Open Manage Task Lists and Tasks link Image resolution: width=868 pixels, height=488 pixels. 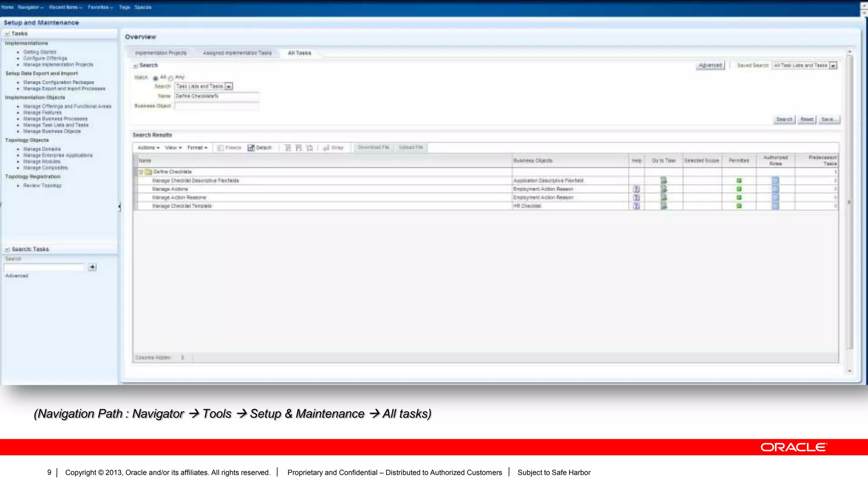pyautogui.click(x=56, y=125)
